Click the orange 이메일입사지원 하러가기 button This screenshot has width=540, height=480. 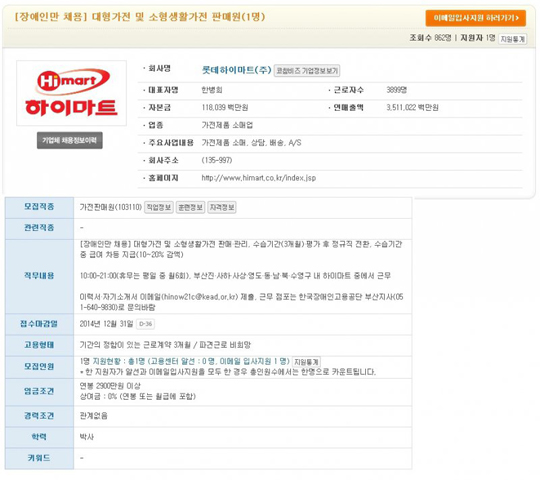pos(475,18)
